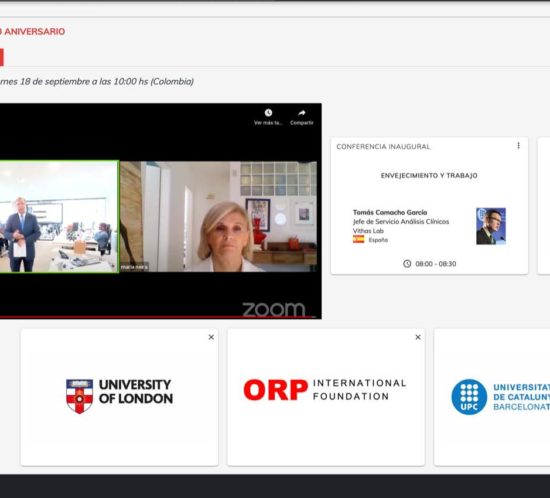Click the '18 de septiembre' date text
The image size is (550, 498).
pyautogui.click(x=55, y=81)
